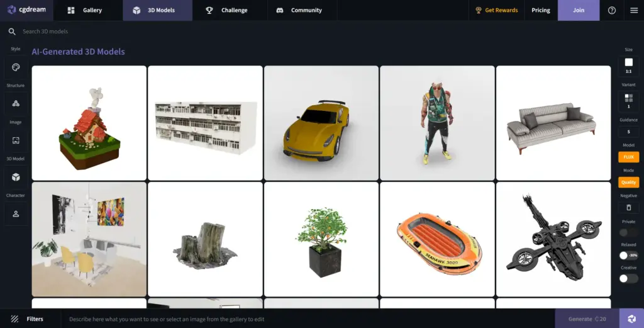This screenshot has width=644, height=328.
Task: Open the help question mark icon
Action: [611, 10]
